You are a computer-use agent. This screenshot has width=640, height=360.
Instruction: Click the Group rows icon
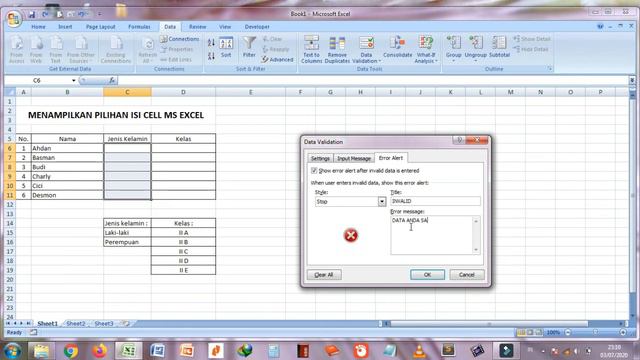453,44
